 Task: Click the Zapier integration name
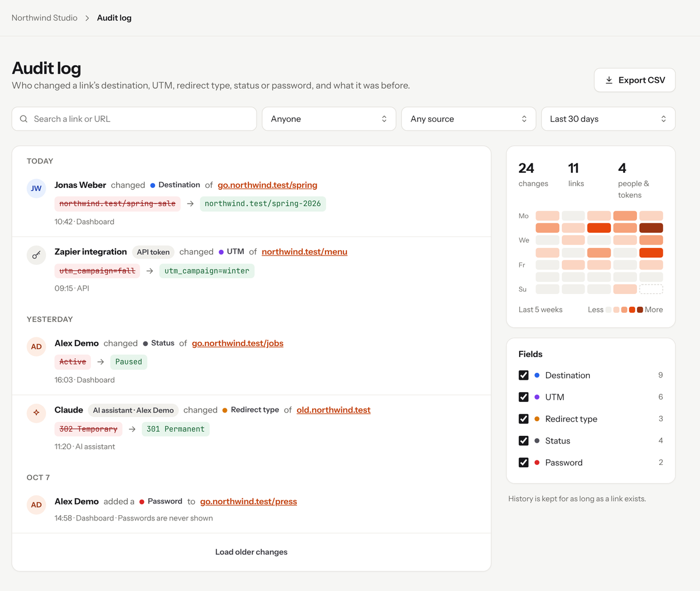90,252
